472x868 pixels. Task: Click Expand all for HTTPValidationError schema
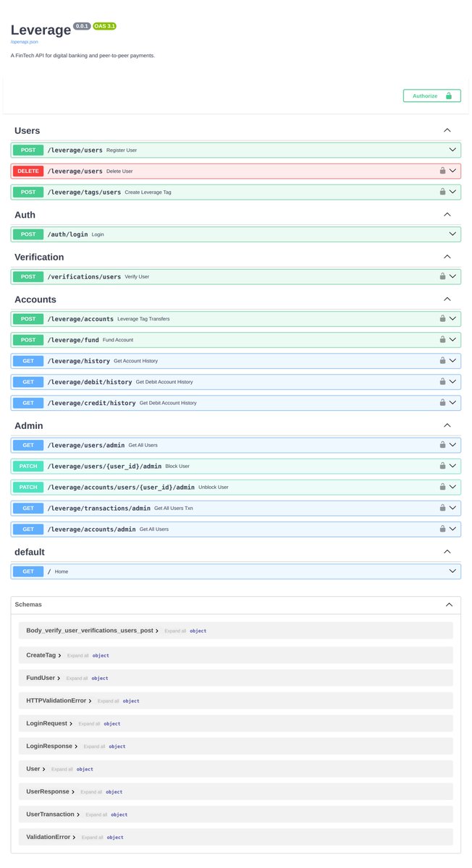[109, 701]
